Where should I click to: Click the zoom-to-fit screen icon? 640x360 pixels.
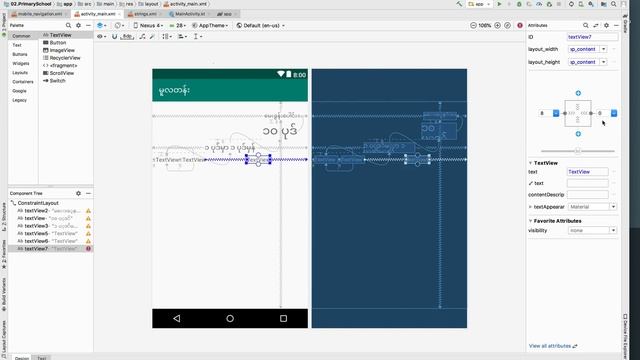pos(507,25)
